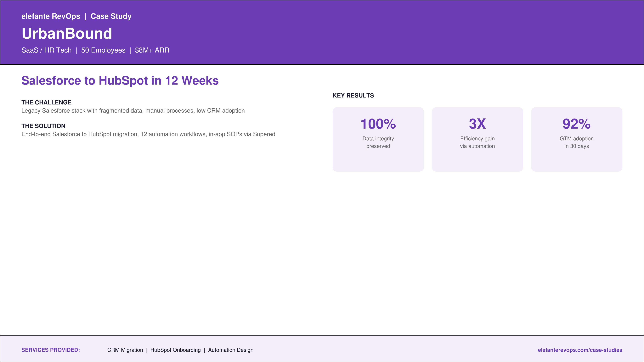
Task: Click the Legacy Salesforce stack description
Action: tap(133, 111)
